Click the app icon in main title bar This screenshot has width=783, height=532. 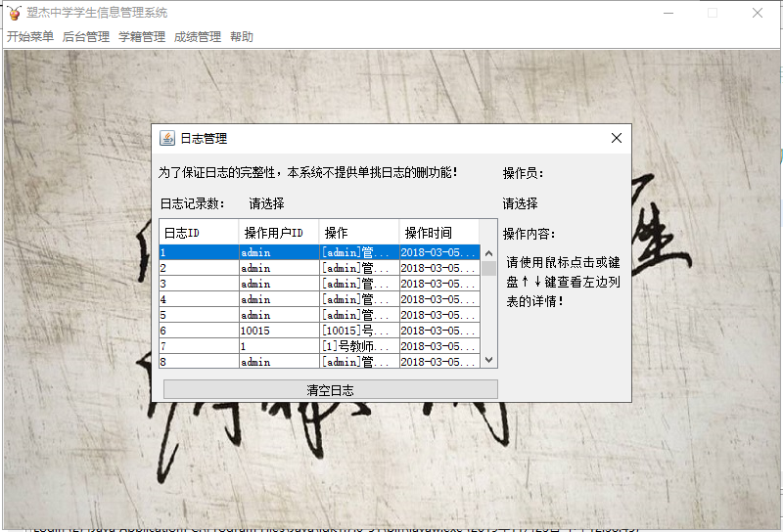point(14,13)
